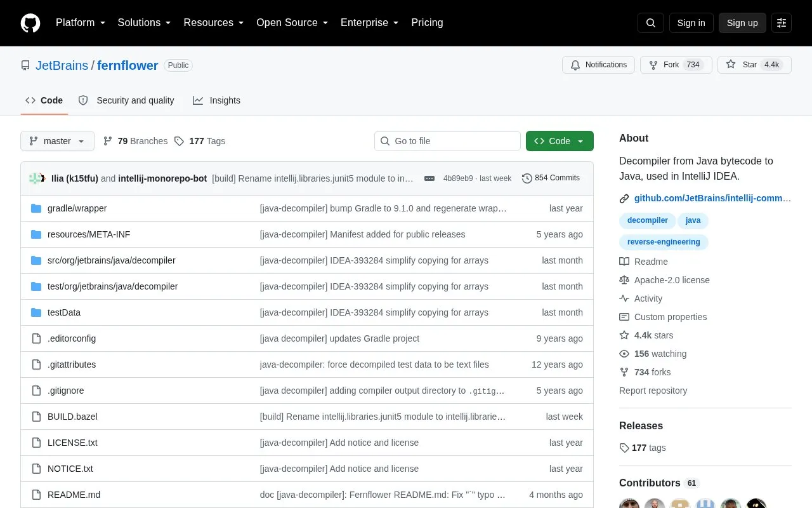Open the search magnifier button
The height and width of the screenshot is (508, 812).
[x=651, y=23]
